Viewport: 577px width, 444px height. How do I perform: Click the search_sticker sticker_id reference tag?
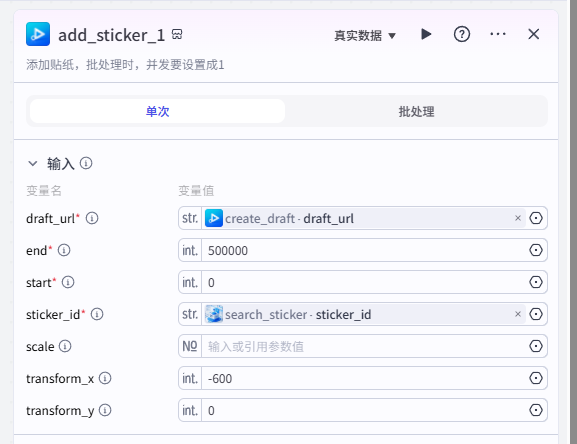pos(364,315)
